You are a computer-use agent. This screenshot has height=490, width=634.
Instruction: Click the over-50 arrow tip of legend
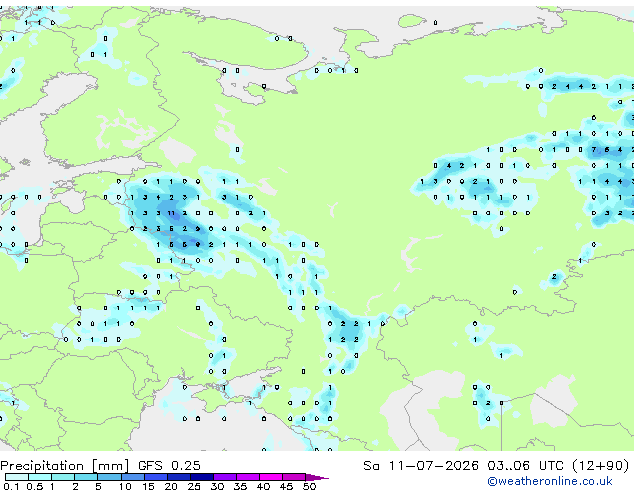(x=317, y=477)
